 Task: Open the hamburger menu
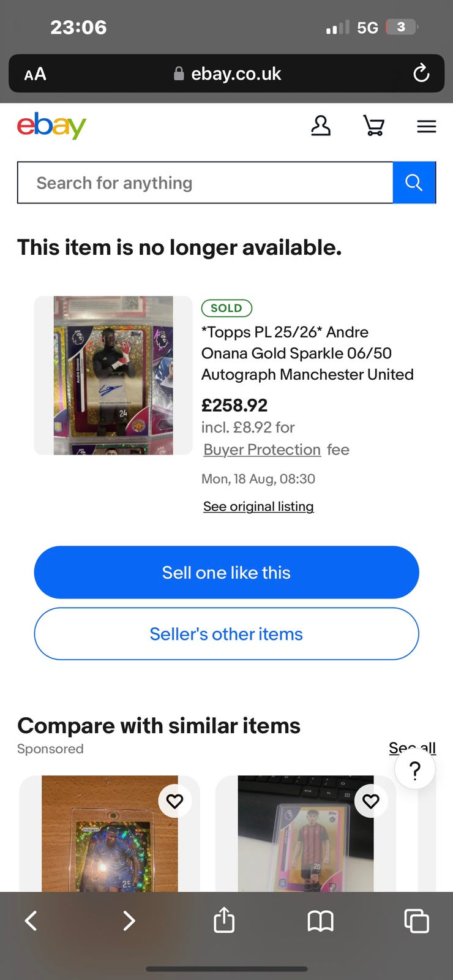(x=426, y=126)
